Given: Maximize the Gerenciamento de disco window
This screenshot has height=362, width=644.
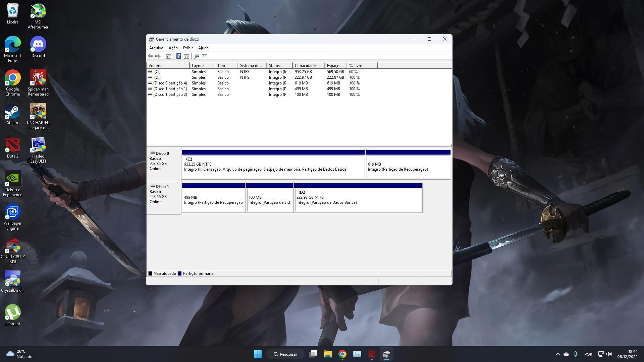Looking at the screenshot, I should (429, 39).
